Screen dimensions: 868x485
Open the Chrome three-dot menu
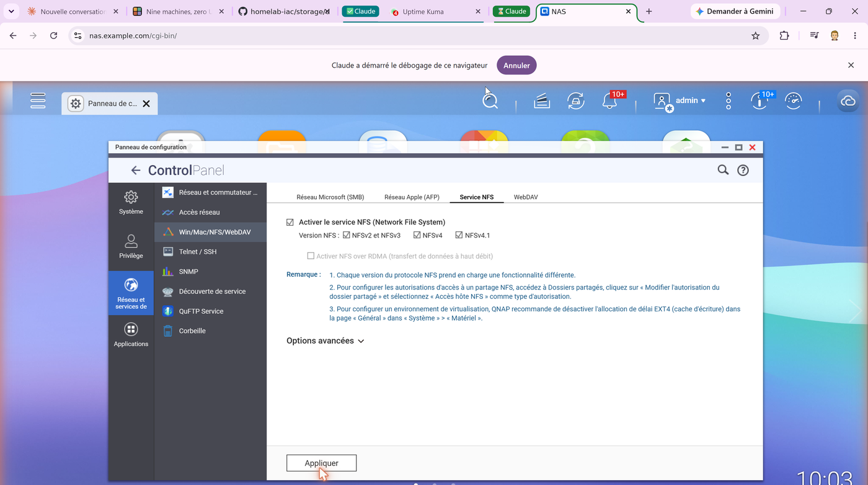tap(855, 36)
